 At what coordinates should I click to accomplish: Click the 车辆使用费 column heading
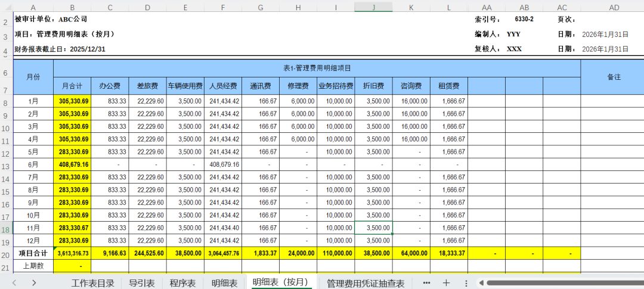[x=185, y=86]
